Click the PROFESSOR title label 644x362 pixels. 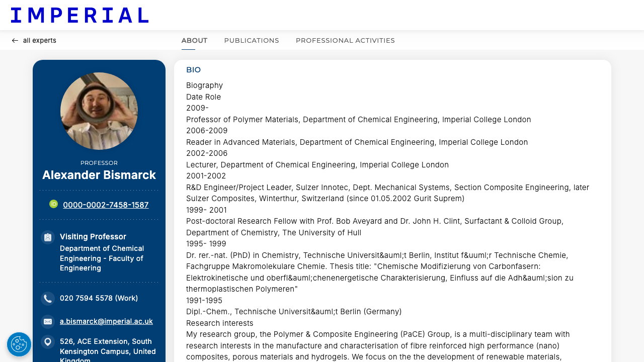(99, 162)
